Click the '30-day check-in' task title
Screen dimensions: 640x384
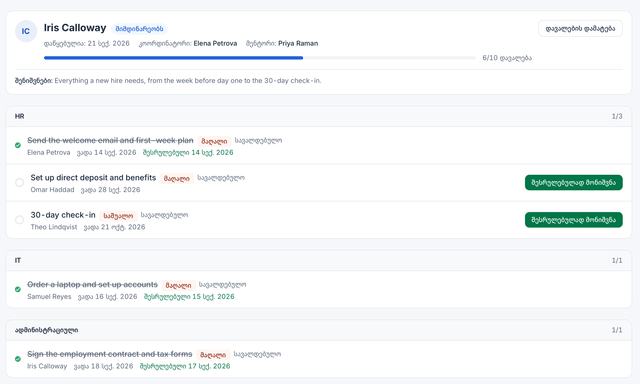point(63,215)
